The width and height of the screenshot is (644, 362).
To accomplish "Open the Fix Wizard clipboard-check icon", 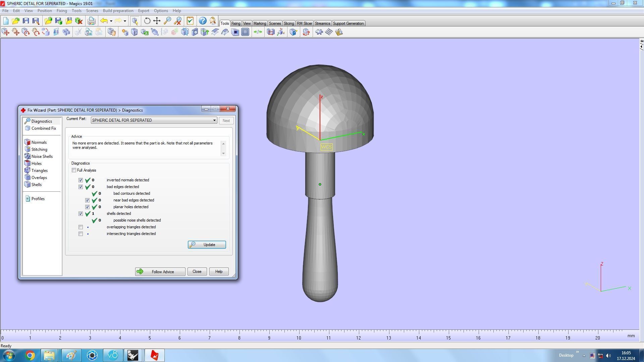I will click(190, 21).
